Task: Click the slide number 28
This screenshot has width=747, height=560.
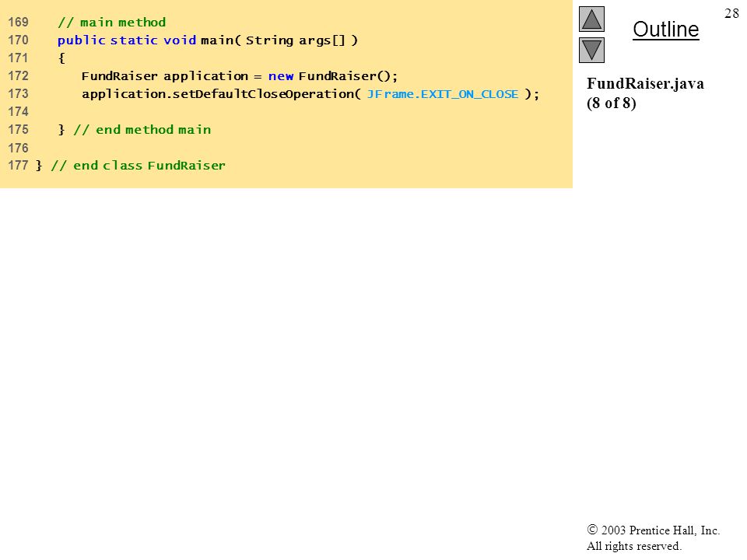Action: pos(731,13)
